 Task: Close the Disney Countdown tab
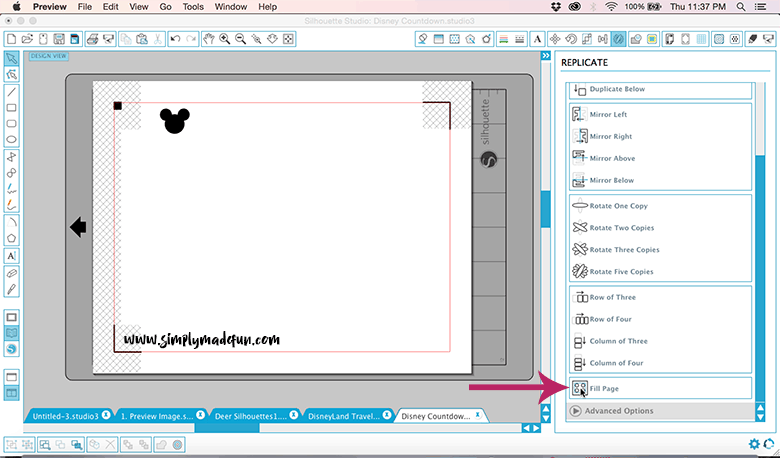coord(478,415)
